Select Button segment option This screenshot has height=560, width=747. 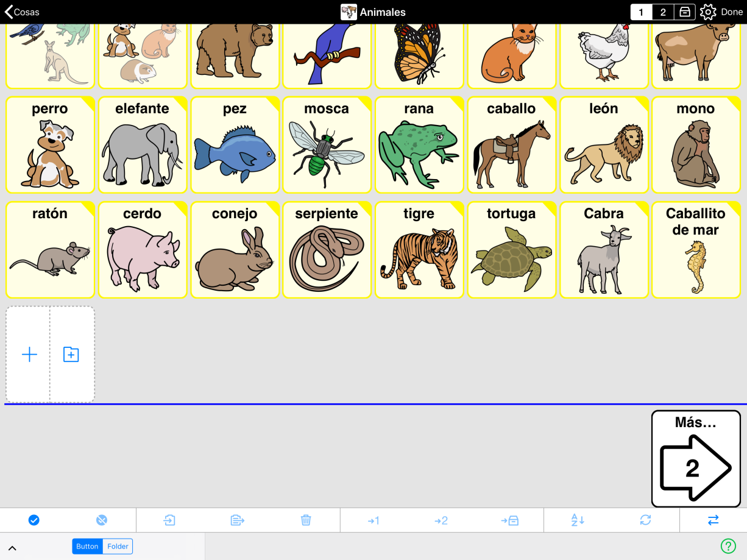[87, 547]
